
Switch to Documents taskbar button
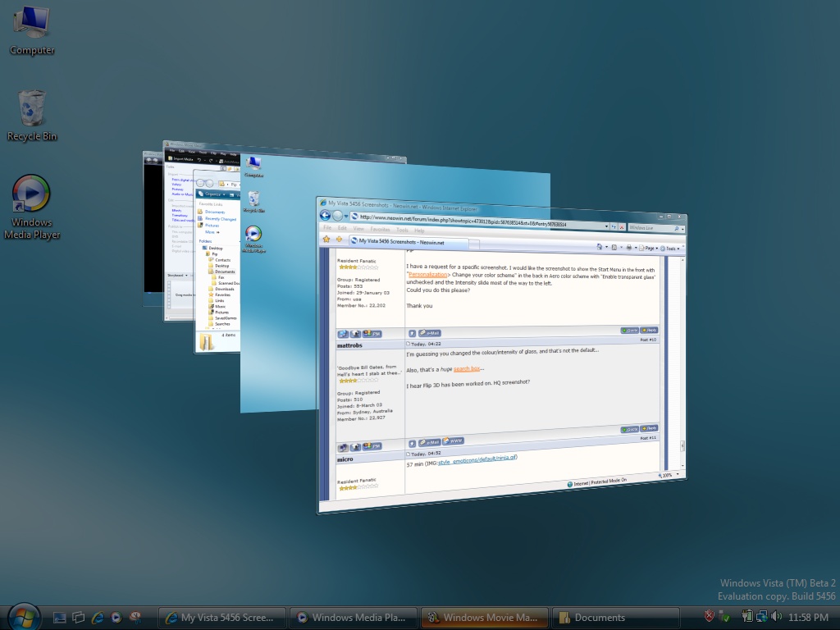click(615, 618)
